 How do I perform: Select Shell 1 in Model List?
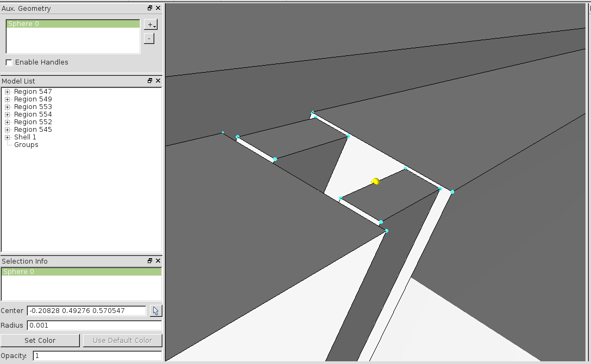point(25,137)
